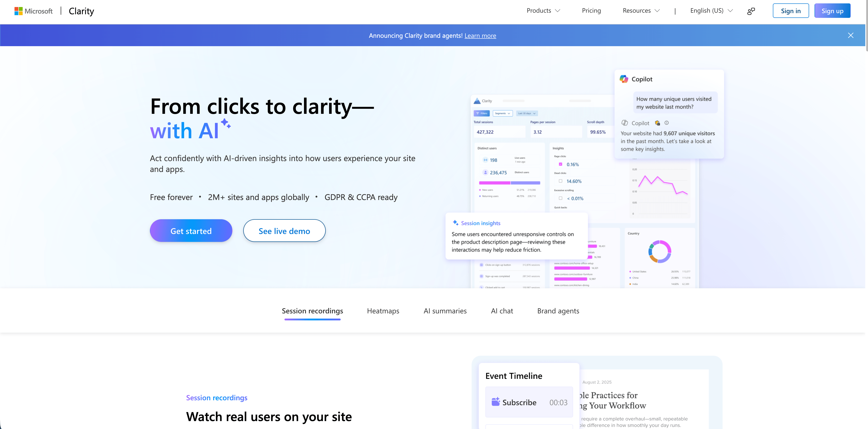Click the Clarity logo in dashboard preview
The image size is (868, 429).
(483, 101)
